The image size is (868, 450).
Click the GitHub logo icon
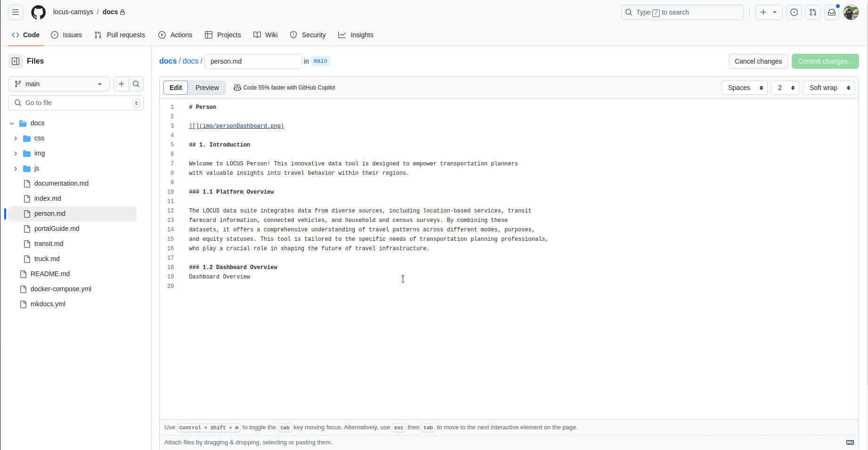coord(38,12)
